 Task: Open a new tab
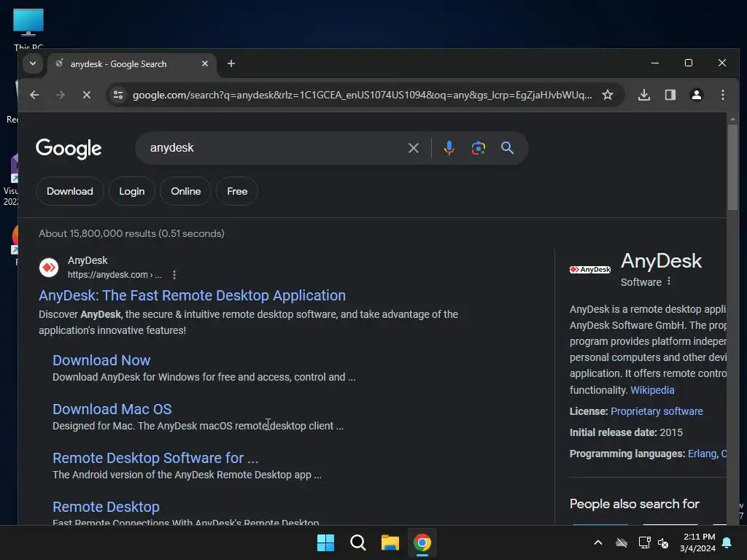[231, 63]
